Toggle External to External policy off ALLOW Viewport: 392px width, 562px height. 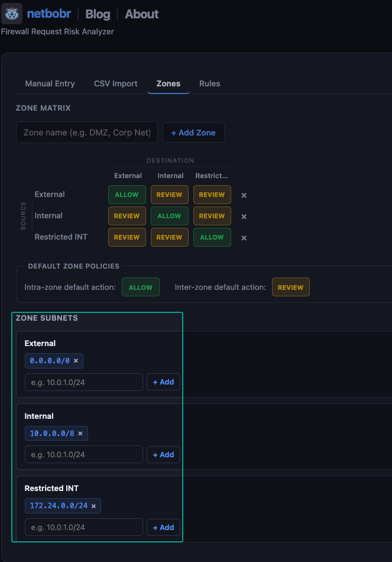127,195
